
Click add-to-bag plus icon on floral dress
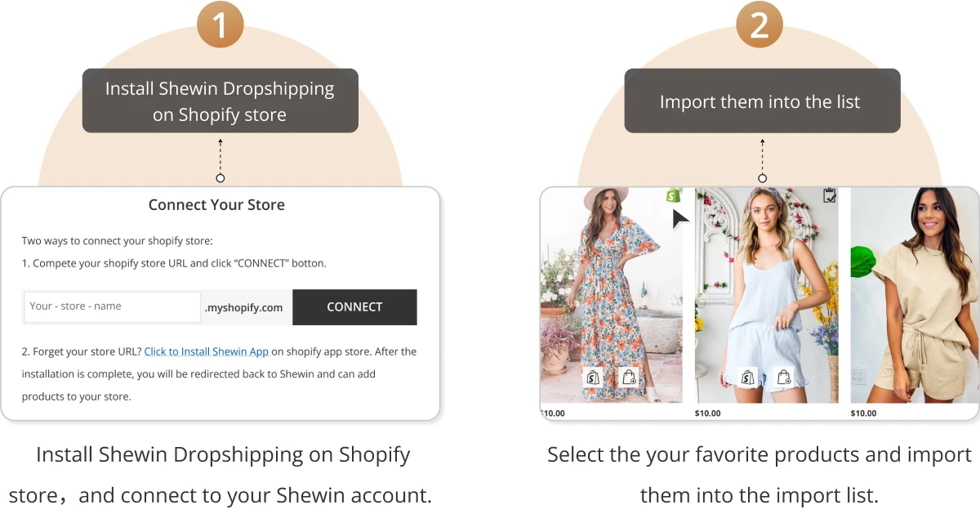[629, 377]
